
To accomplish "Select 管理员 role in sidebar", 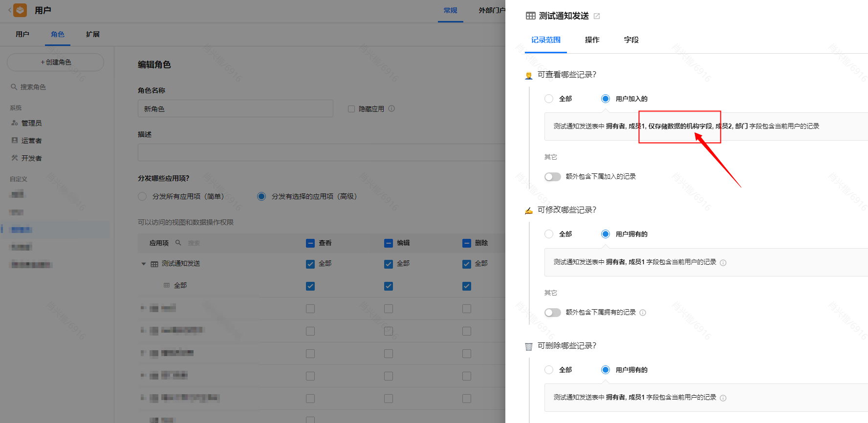I will point(31,123).
